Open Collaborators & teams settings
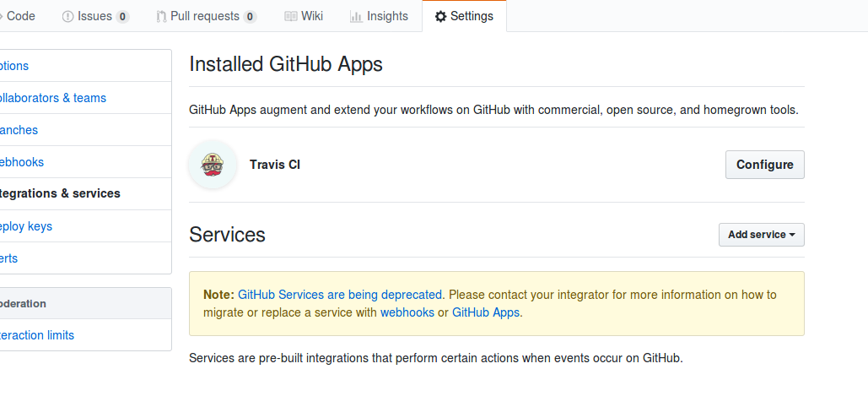 pyautogui.click(x=84, y=98)
